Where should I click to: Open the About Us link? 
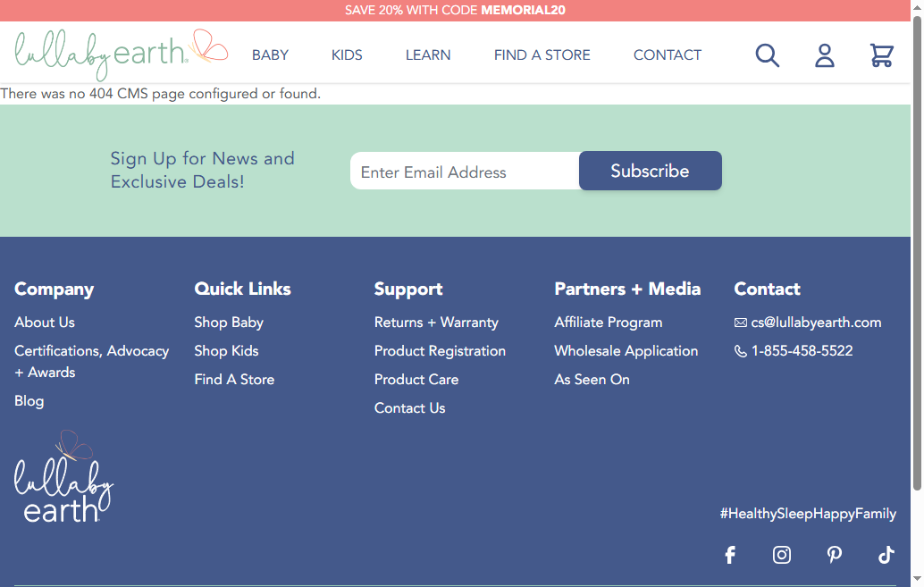[45, 323]
